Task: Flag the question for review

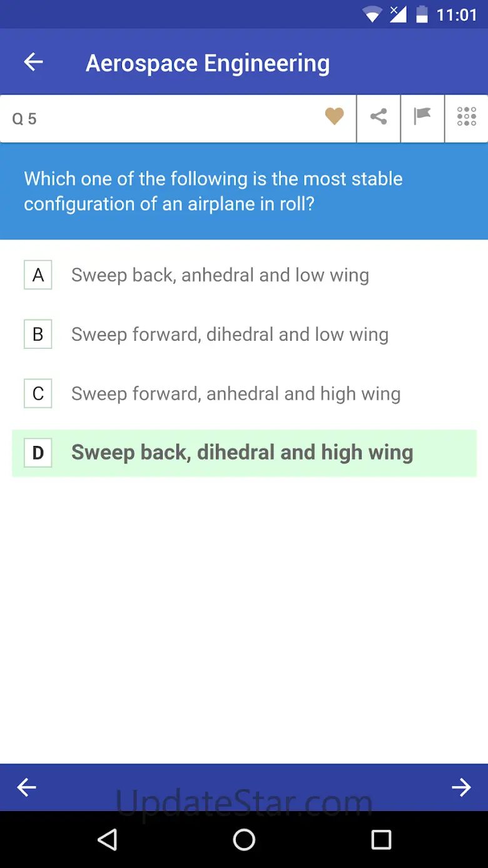Action: pos(422,116)
